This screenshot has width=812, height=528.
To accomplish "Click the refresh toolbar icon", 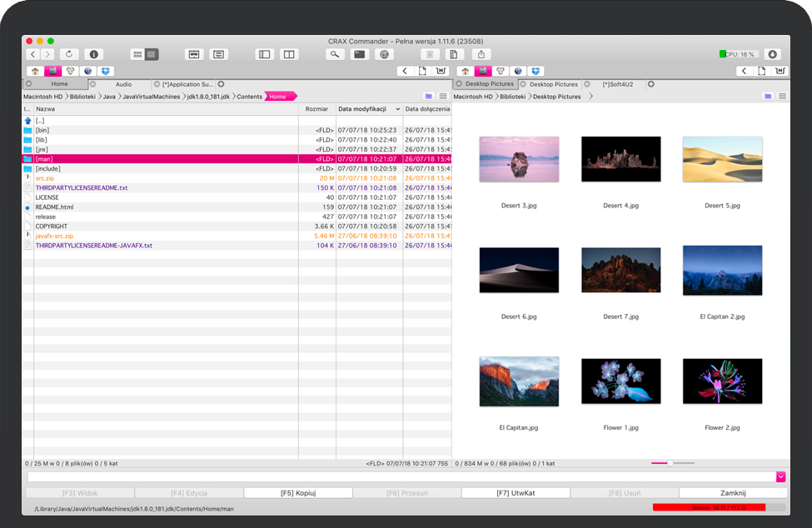I will (70, 54).
